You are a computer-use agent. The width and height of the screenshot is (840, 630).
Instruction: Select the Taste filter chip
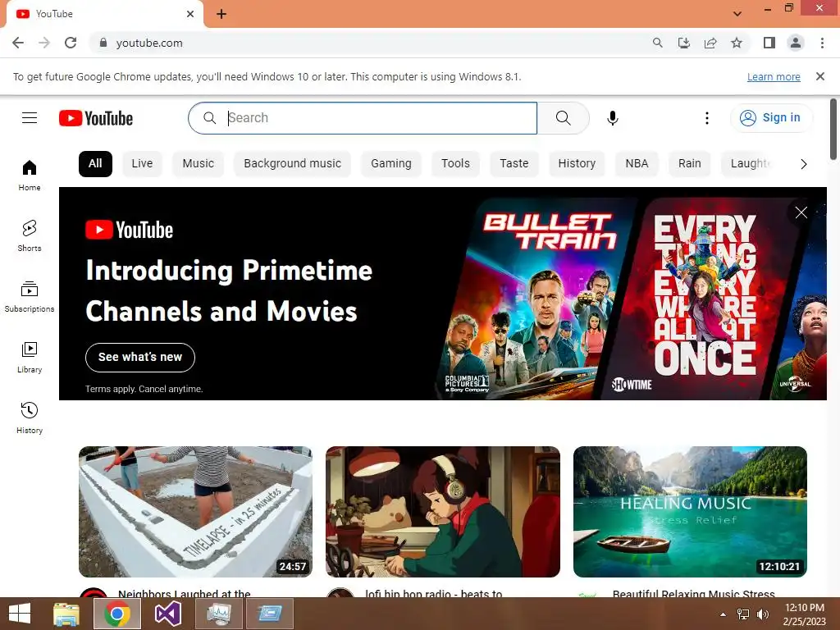[x=514, y=164]
